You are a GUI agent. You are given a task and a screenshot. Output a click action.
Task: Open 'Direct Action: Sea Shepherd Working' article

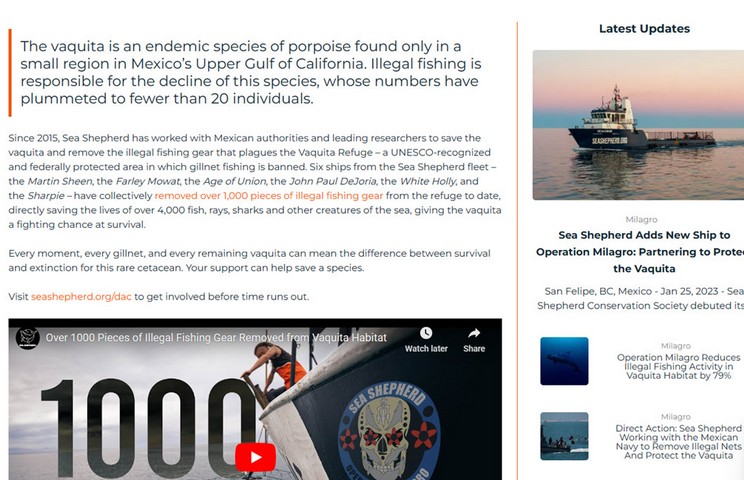[679, 442]
